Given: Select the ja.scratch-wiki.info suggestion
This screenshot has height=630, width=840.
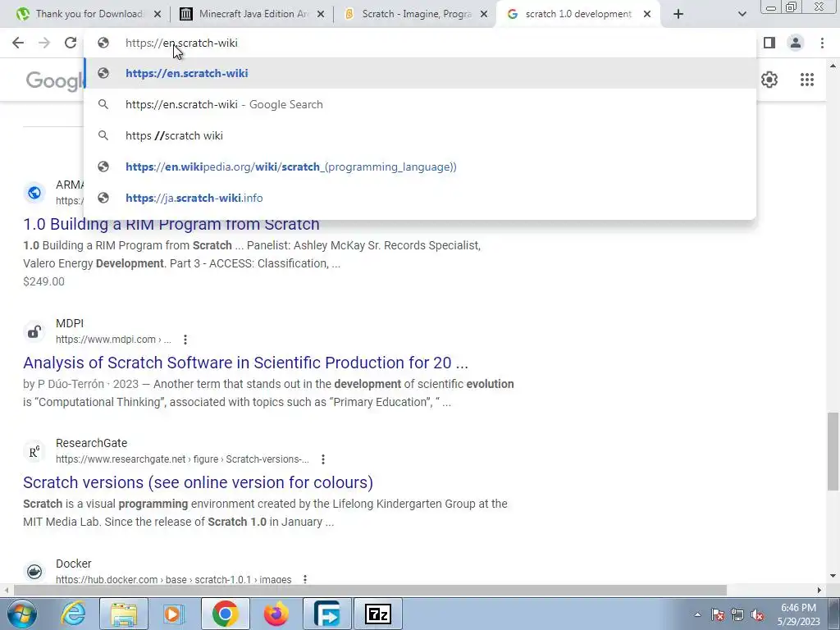Looking at the screenshot, I should [420, 198].
